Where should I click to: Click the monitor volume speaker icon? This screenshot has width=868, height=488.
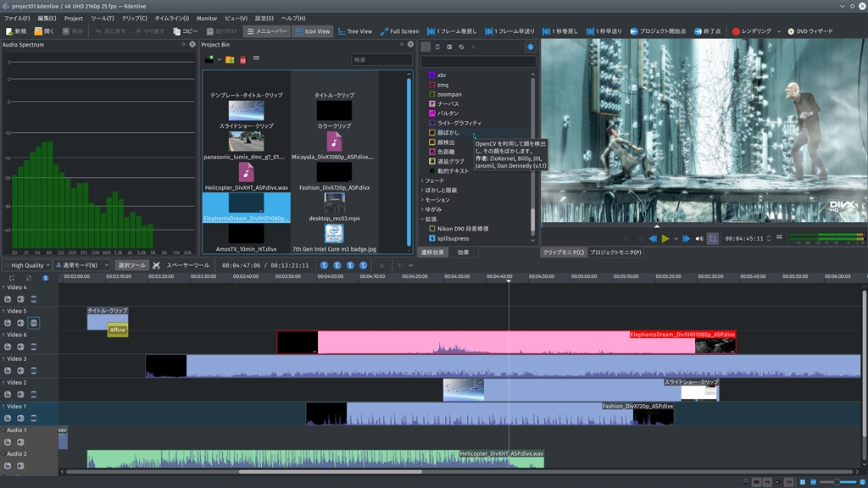point(699,239)
